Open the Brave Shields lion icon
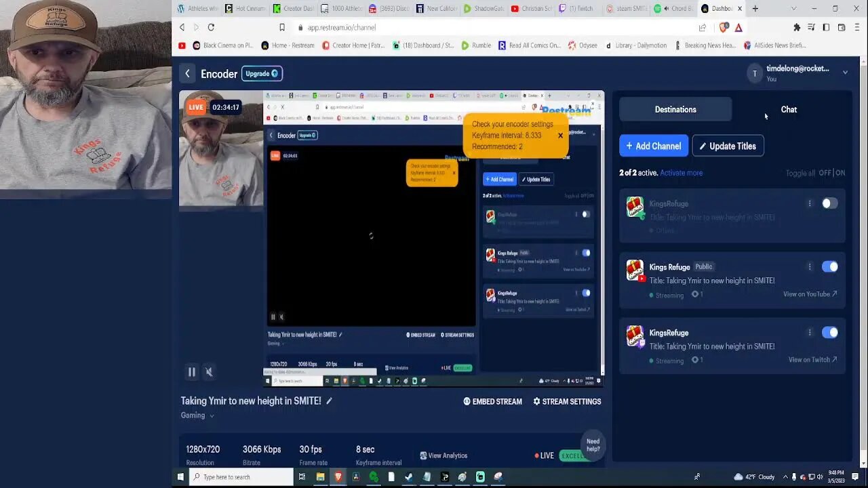 pyautogui.click(x=723, y=27)
